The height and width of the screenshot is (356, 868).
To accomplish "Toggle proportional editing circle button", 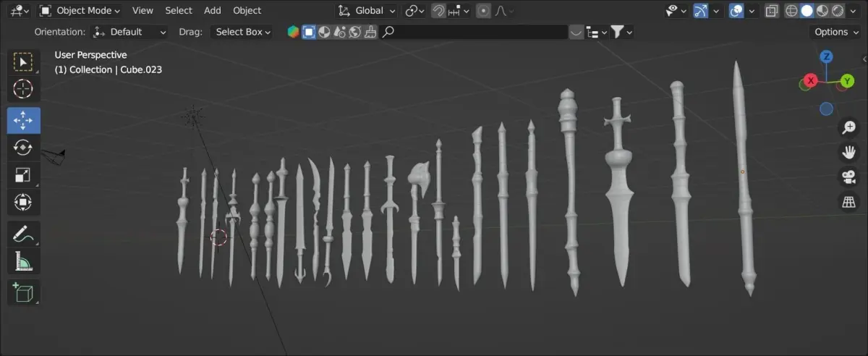I will 483,11.
